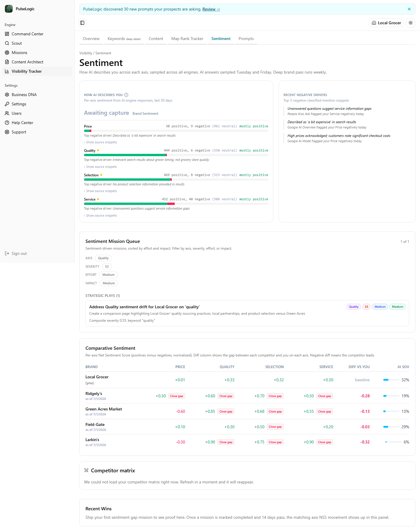Click Close gap for Field-Gate Selection
420x531 pixels.
click(x=275, y=427)
